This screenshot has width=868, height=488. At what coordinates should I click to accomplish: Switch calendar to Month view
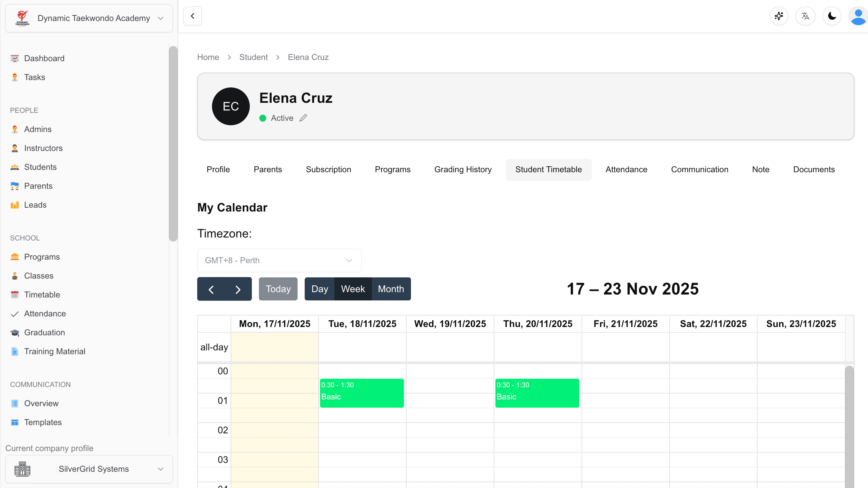coord(391,289)
